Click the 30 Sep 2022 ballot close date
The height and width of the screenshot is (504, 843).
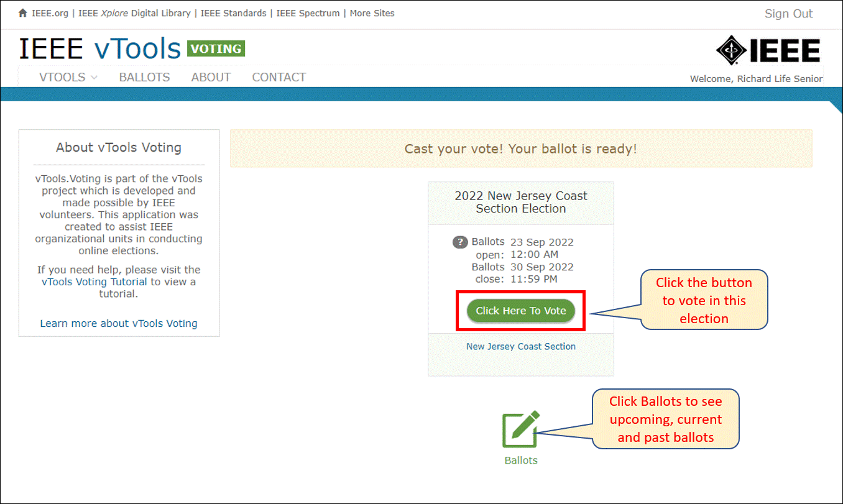click(542, 267)
